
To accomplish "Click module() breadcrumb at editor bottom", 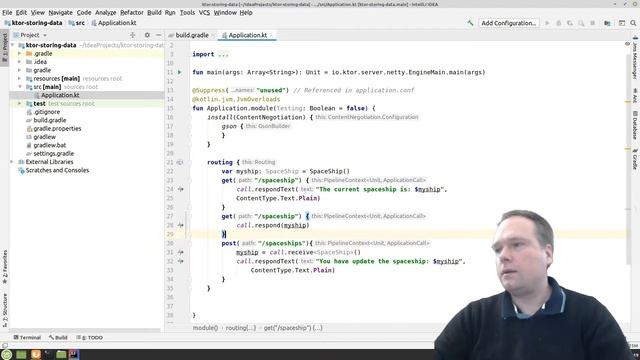I will [205, 328].
